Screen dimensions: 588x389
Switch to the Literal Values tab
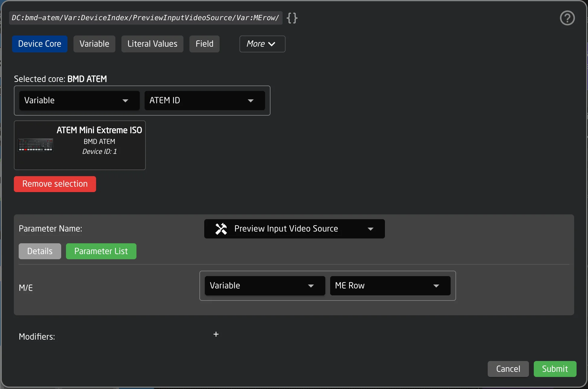(152, 44)
